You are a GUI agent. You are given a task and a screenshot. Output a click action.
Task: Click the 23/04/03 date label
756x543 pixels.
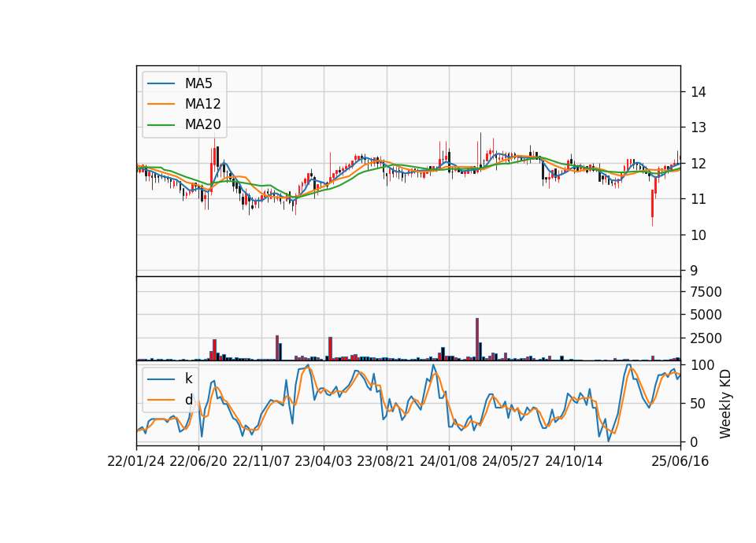pos(324,462)
